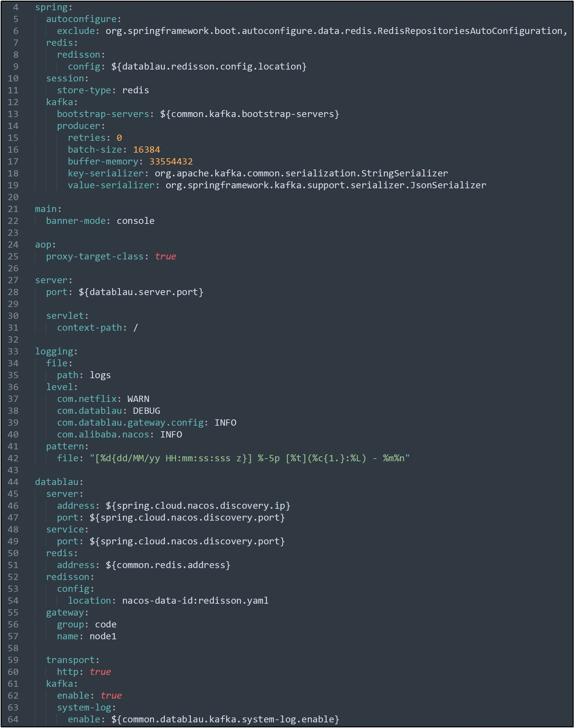Screen dimensions: 575x728
Task: Click the redisson config location placeholder value
Action: (209, 67)
